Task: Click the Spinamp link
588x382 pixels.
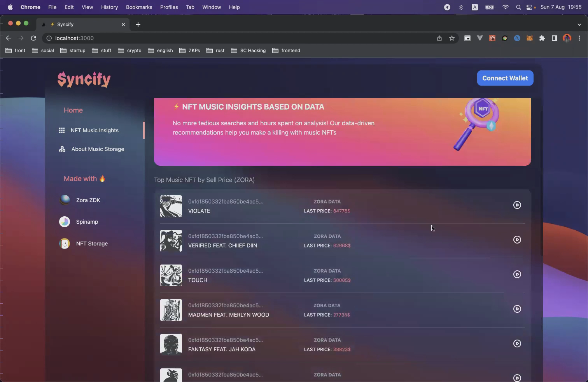Action: click(87, 222)
